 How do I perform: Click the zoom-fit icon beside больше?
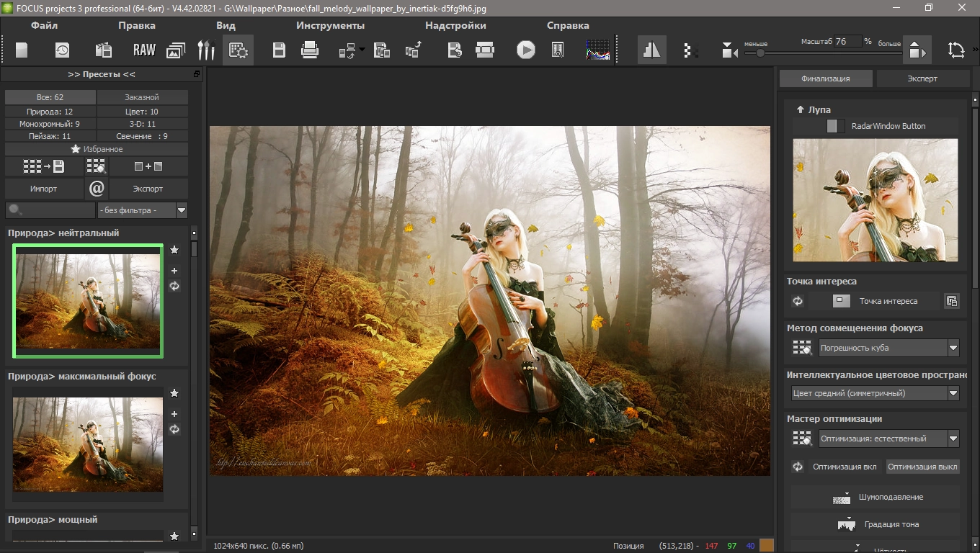coord(916,50)
